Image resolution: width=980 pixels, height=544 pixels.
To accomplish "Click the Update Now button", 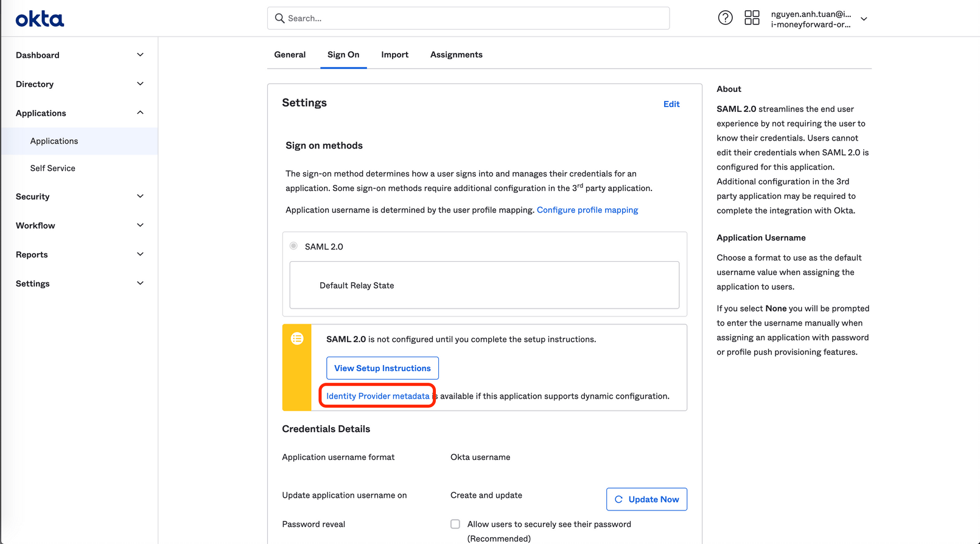I will 646,499.
